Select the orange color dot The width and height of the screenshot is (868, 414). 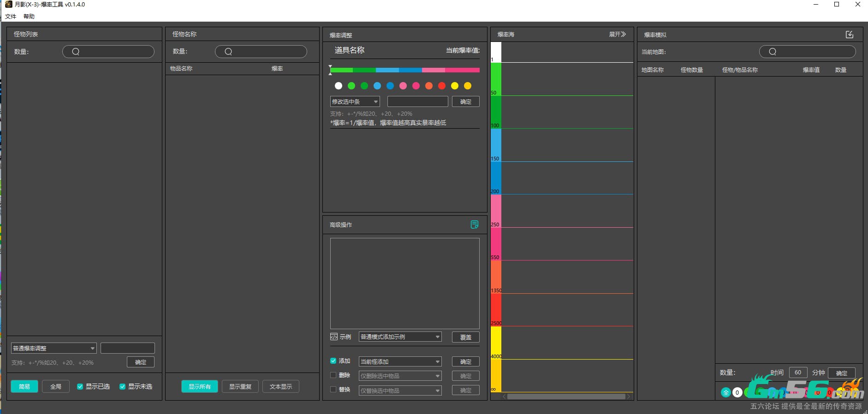429,86
